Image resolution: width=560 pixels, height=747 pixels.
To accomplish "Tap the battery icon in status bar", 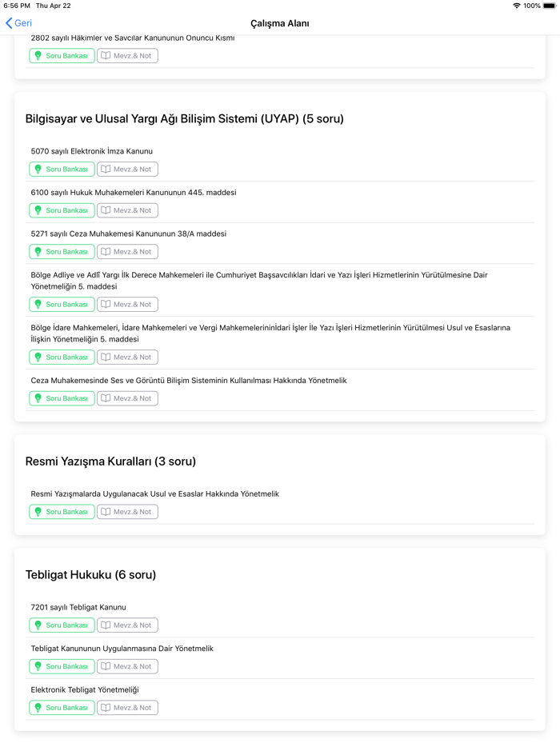I will click(550, 6).
